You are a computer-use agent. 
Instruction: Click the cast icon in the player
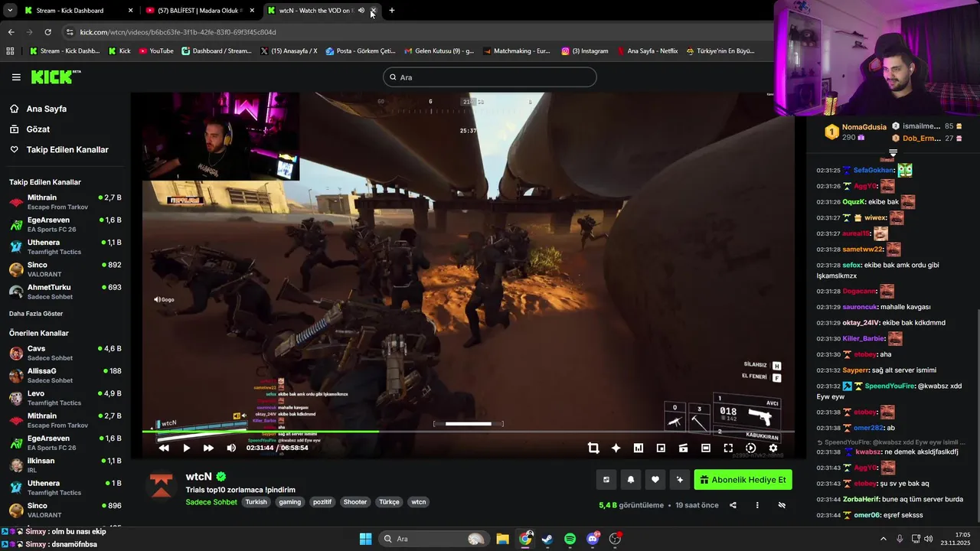683,448
